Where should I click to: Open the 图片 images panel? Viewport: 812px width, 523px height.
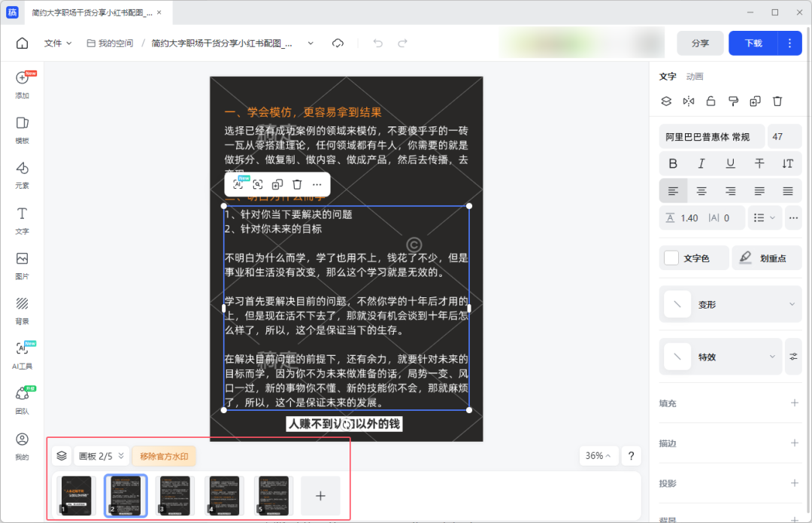click(22, 266)
